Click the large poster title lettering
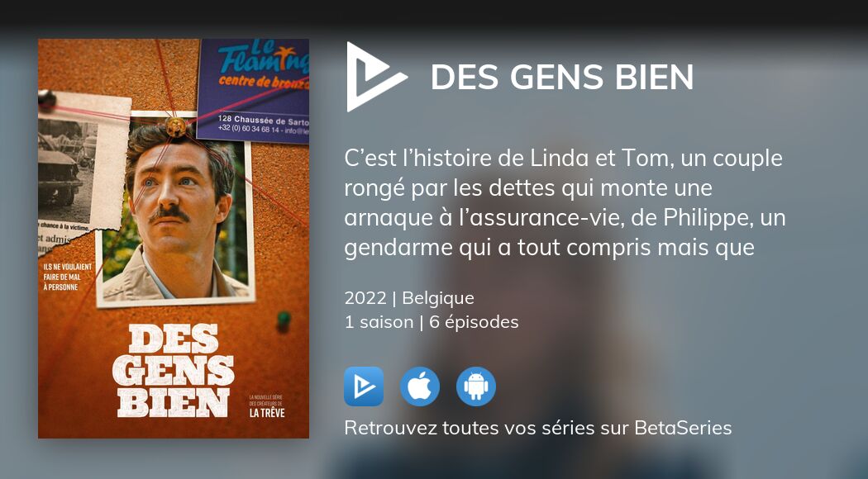 click(174, 370)
